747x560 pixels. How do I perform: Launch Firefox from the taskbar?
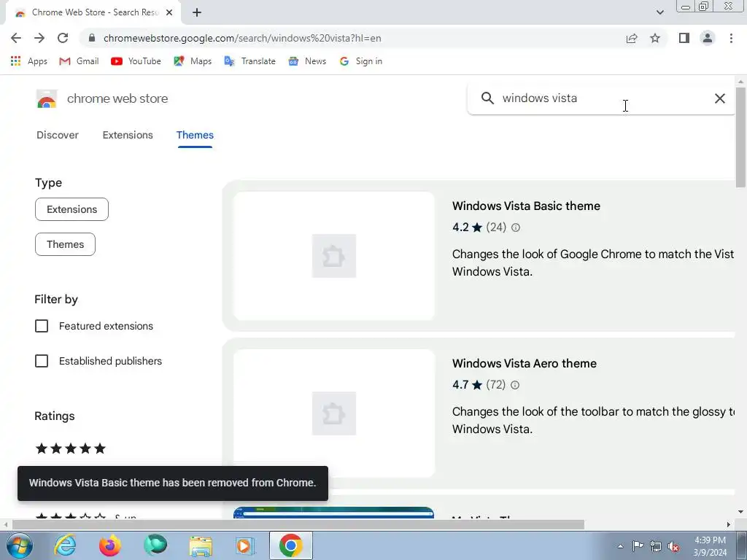[x=109, y=545]
